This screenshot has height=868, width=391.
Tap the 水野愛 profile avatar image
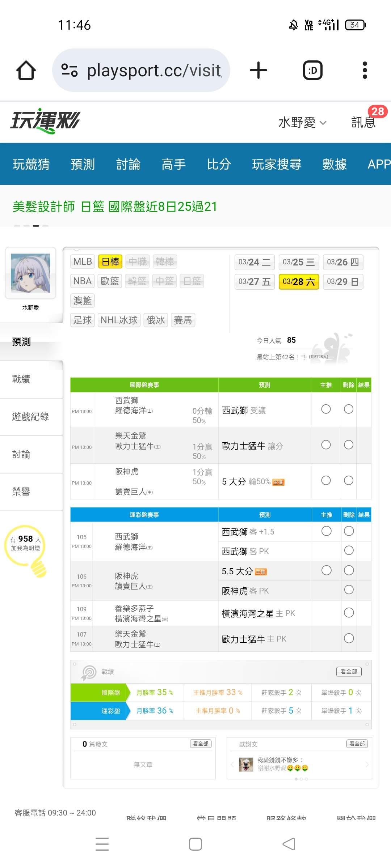click(x=30, y=273)
